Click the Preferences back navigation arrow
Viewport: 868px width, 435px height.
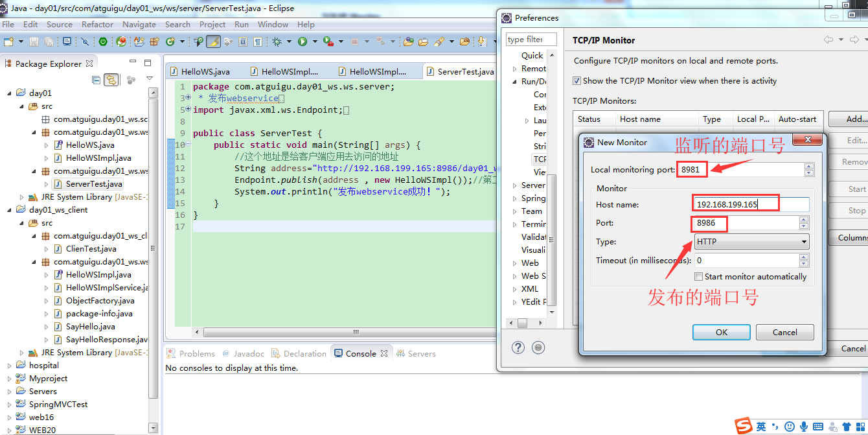[828, 40]
